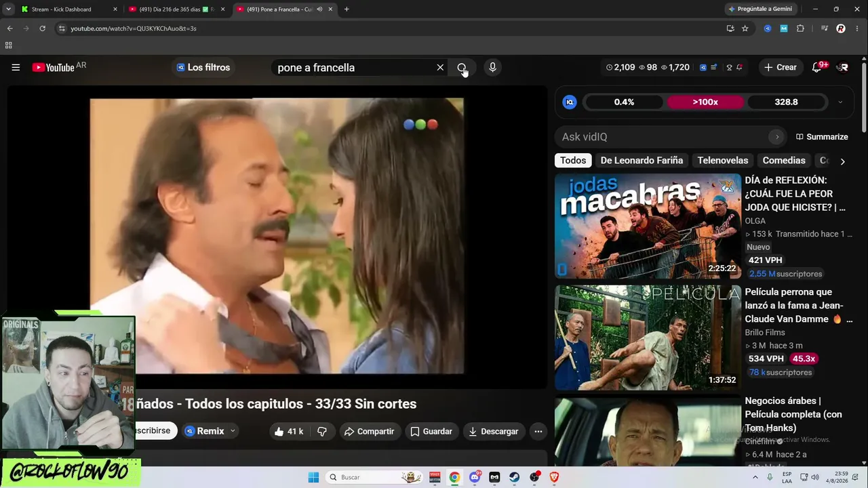Select the Telenovelas filter chip
This screenshot has height=488, width=868.
point(723,161)
